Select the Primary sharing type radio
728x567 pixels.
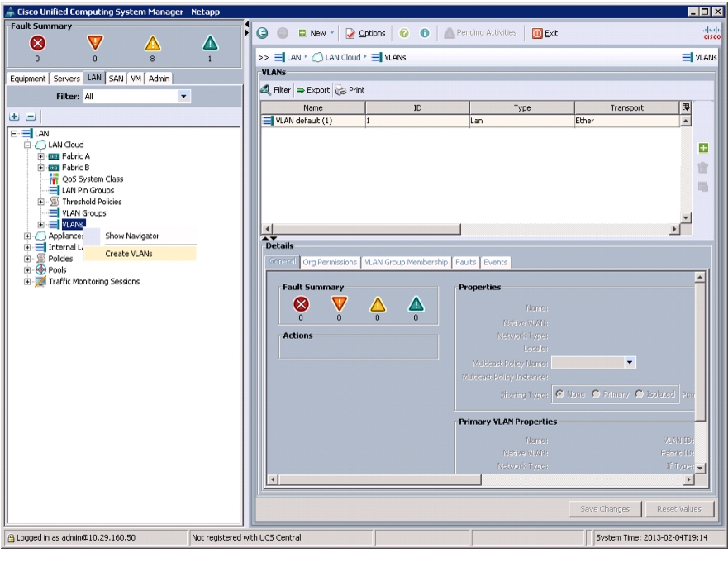[x=596, y=393]
